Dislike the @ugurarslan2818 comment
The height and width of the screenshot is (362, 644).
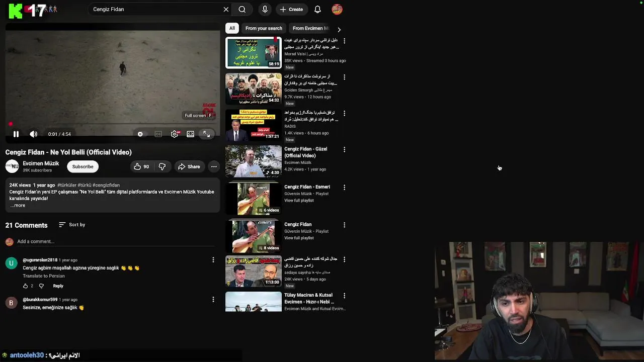41,286
